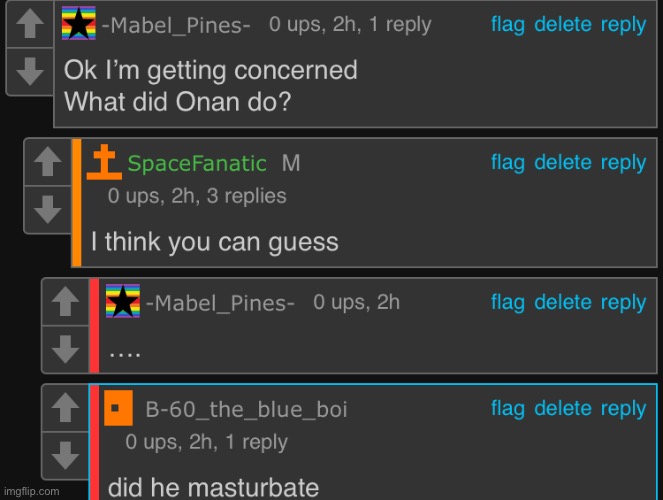Screen dimensions: 663x500
Task: Open SpaceFanatic's green username profile link
Action: click(197, 164)
